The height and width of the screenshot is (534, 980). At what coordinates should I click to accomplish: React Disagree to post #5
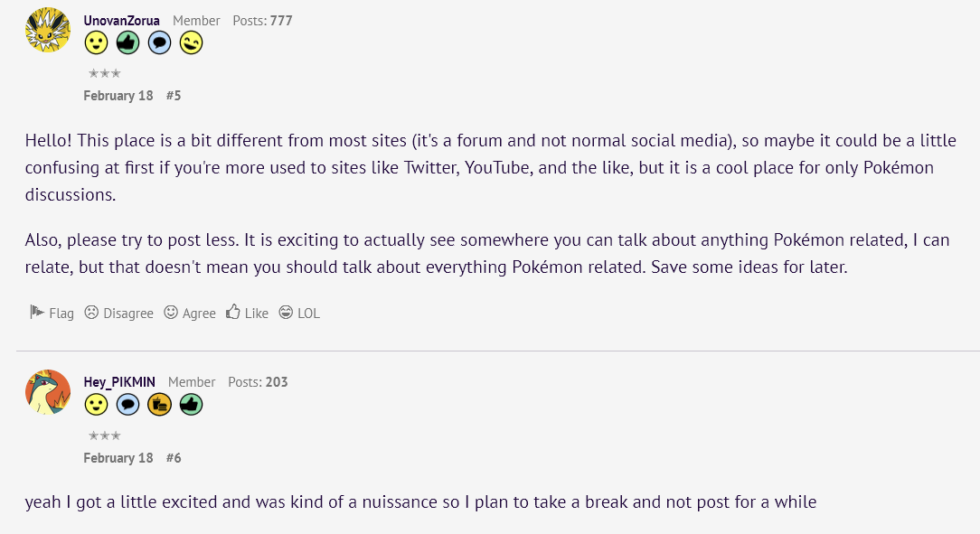(x=118, y=313)
